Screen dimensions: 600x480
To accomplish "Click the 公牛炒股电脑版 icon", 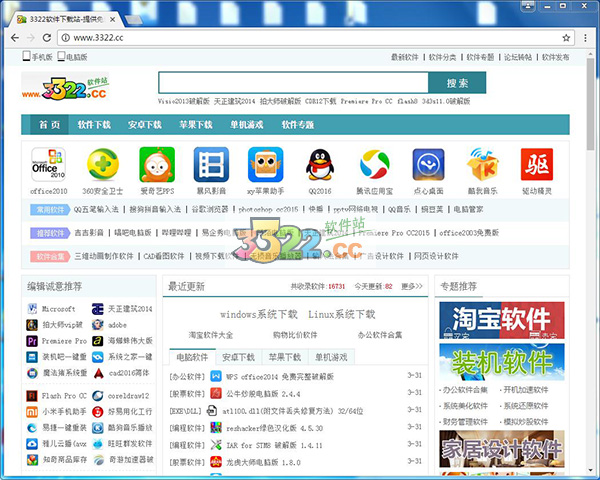I will coord(216,393).
